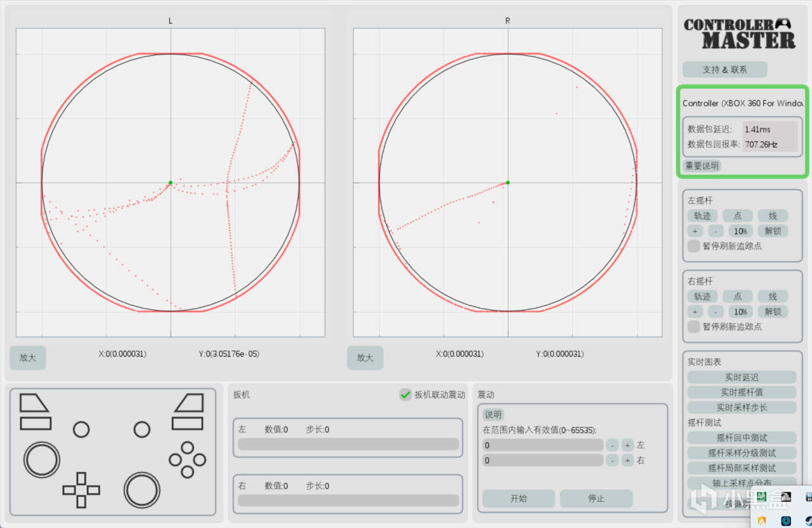
Task: Click the 左 trigger value bar
Action: [348, 444]
